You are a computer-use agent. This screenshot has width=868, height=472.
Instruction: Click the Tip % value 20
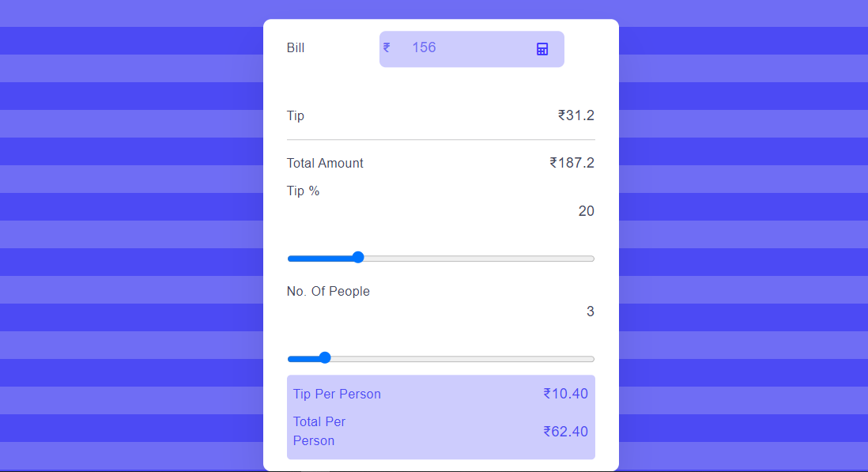click(x=587, y=211)
